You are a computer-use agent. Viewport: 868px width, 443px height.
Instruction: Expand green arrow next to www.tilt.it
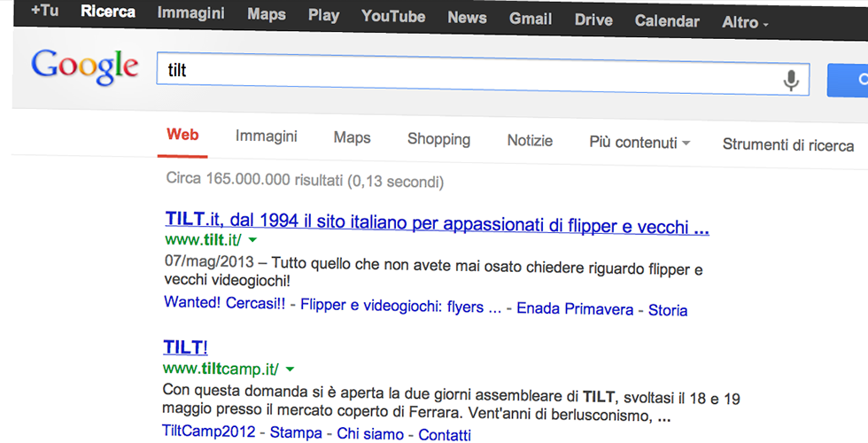click(x=252, y=240)
